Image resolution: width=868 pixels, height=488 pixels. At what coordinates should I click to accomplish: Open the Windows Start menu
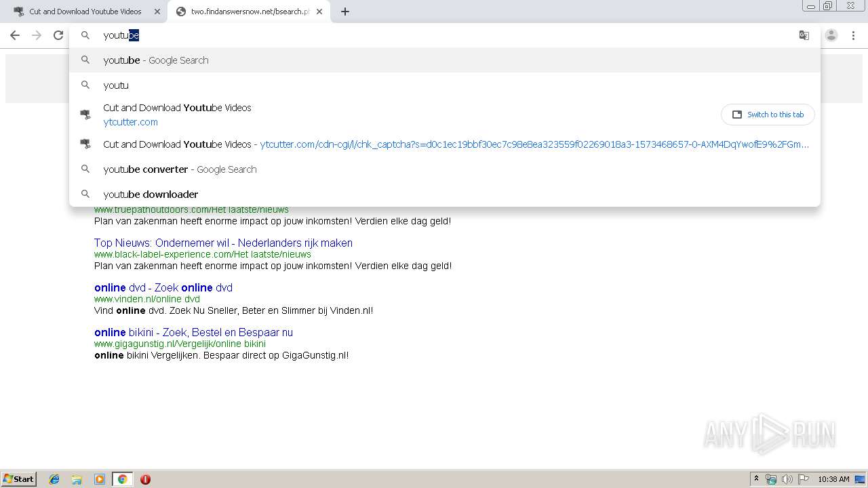point(19,479)
